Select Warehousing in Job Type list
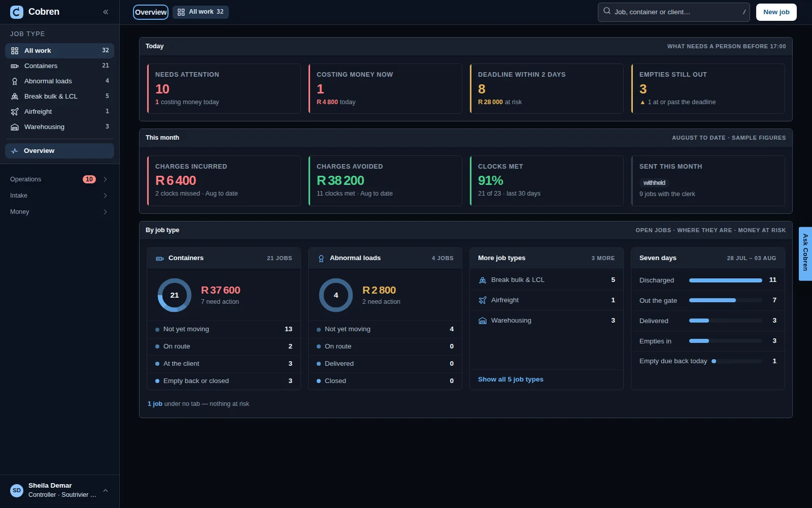The width and height of the screenshot is (812, 508). 59,127
